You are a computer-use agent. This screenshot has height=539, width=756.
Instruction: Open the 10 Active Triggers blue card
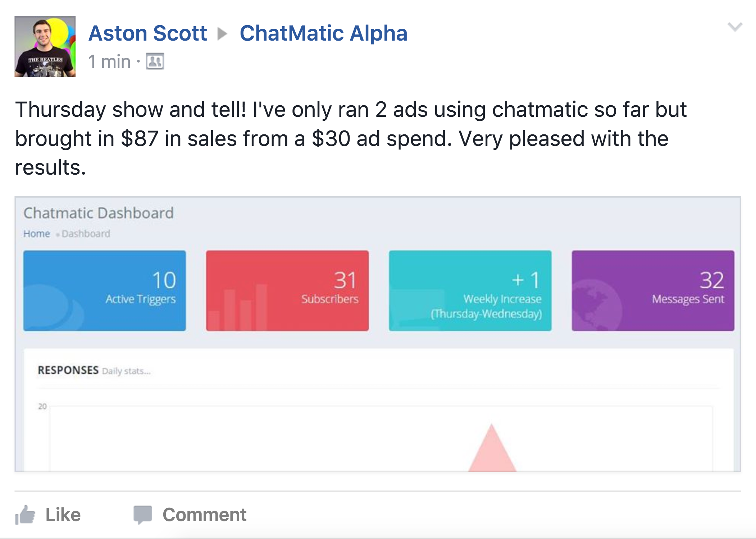105,291
